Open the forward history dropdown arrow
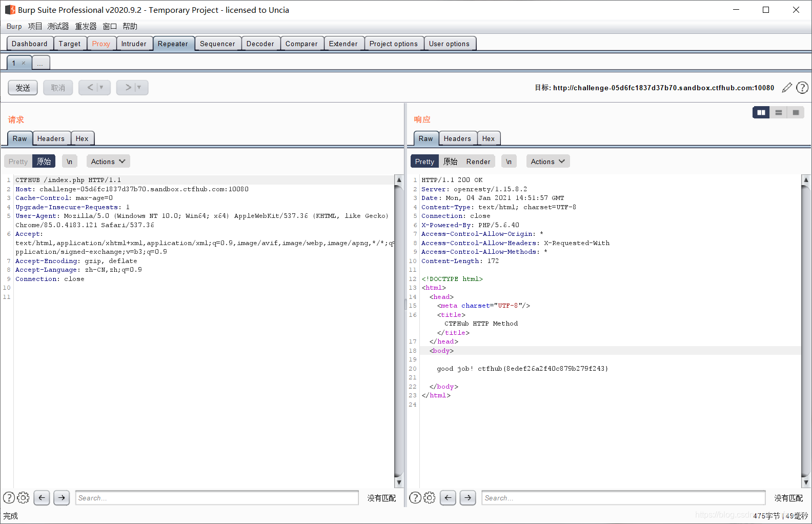 (139, 88)
